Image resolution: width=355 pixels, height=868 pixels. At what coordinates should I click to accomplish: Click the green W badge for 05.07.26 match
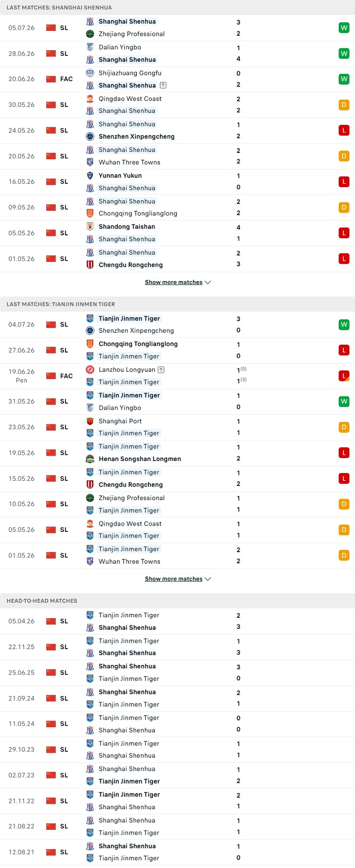coord(344,28)
